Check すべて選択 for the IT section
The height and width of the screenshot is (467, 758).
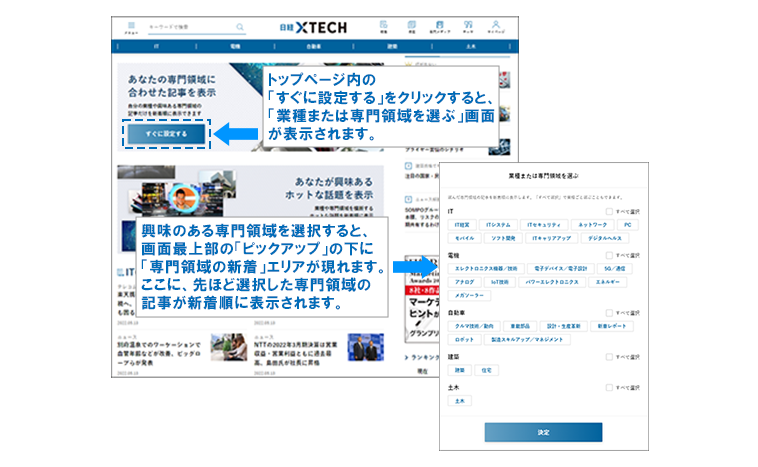pos(609,211)
